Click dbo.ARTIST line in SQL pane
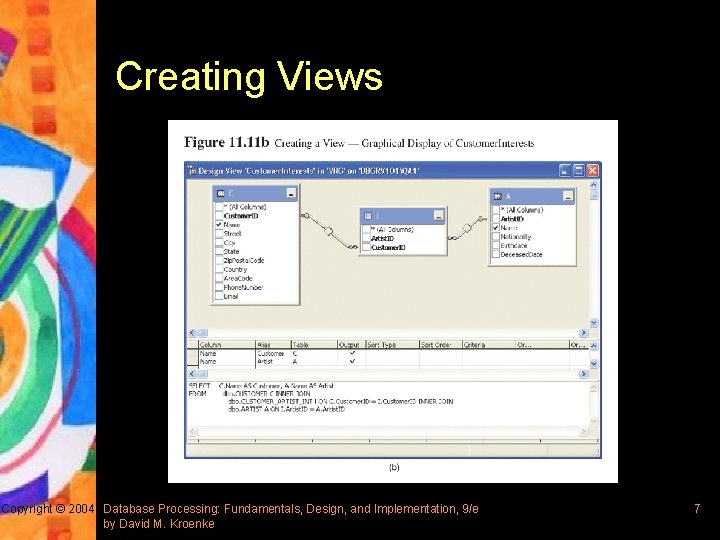 click(x=286, y=409)
